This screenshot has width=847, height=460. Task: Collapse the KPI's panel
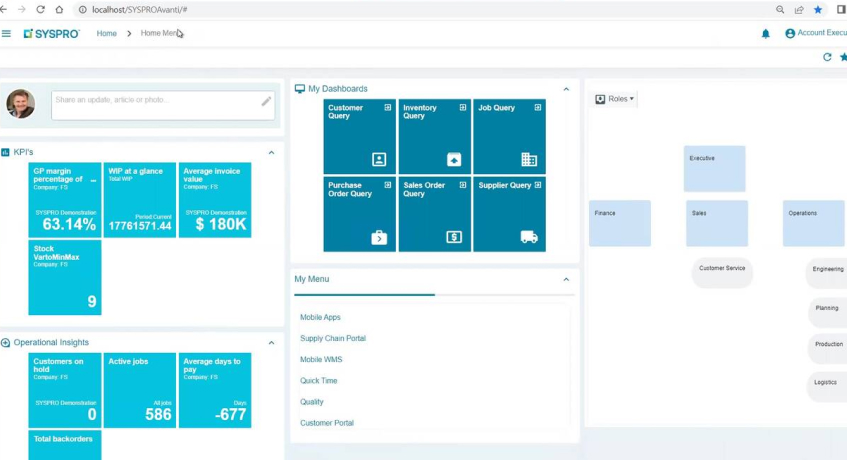coord(271,153)
